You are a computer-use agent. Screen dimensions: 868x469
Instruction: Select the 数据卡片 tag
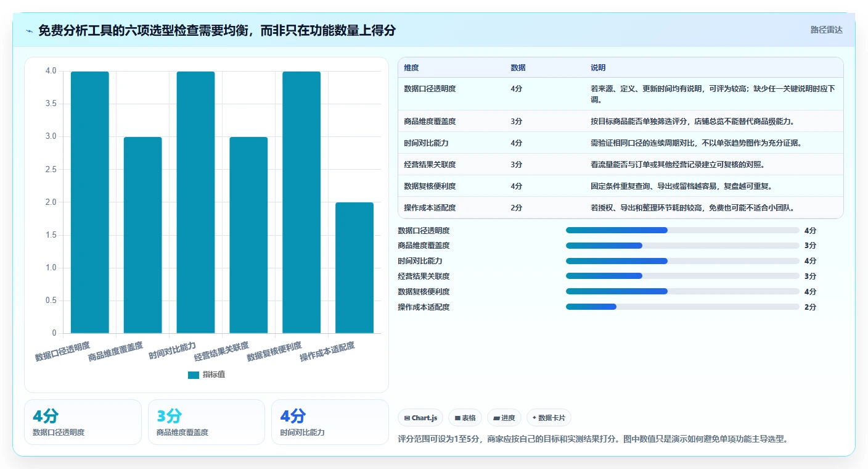coord(549,418)
